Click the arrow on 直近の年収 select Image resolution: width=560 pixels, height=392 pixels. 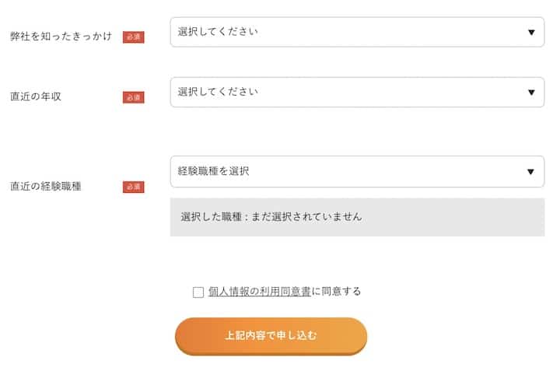(x=531, y=93)
